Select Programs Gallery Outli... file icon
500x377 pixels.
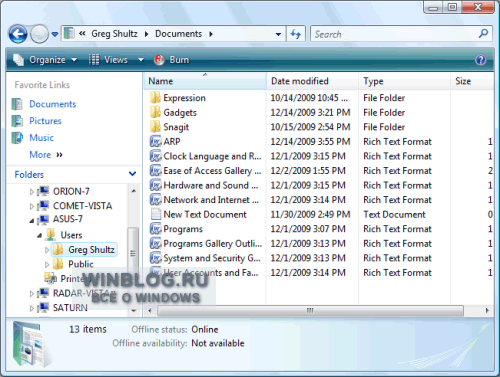(x=155, y=243)
